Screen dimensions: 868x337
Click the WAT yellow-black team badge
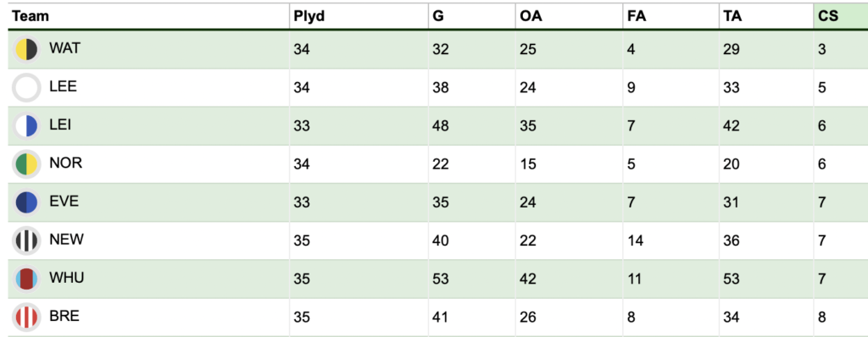[26, 50]
